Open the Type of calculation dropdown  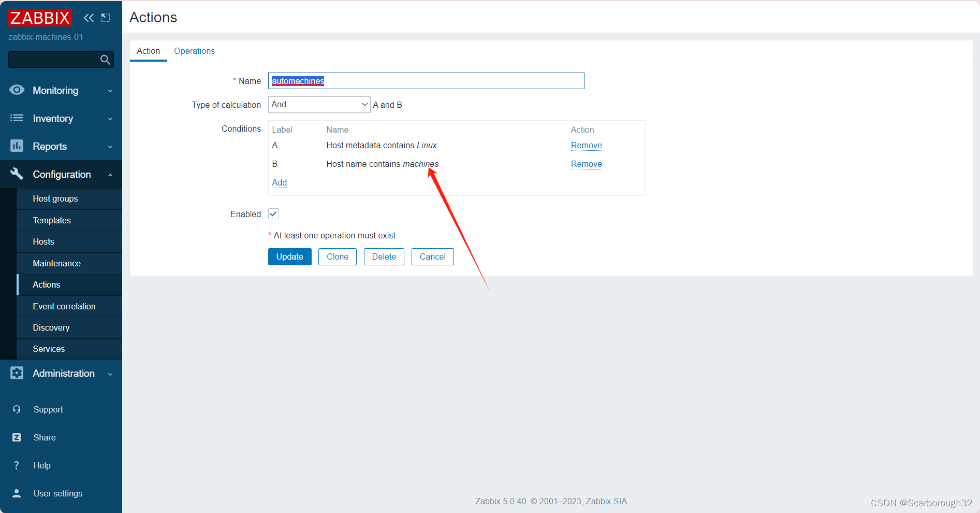(319, 104)
